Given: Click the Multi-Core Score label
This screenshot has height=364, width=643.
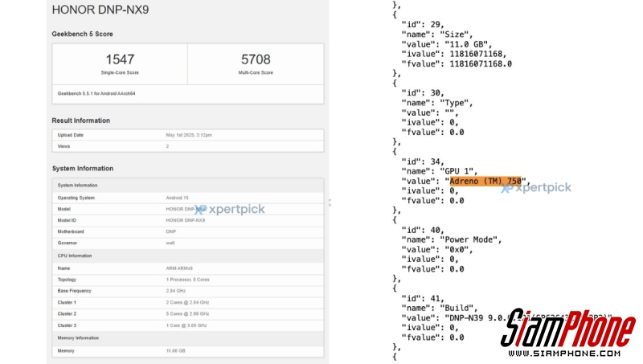Looking at the screenshot, I should (x=256, y=72).
